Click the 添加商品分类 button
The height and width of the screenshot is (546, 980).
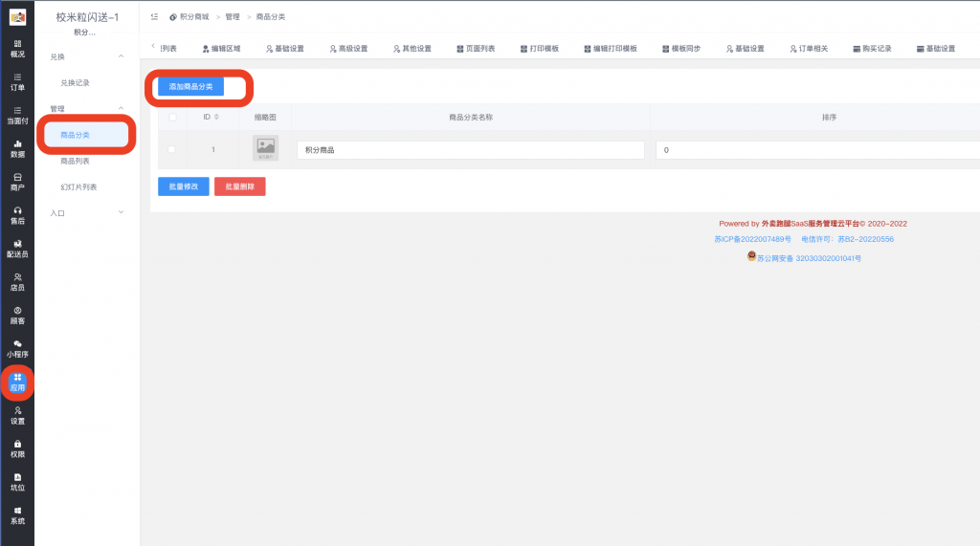tap(190, 87)
